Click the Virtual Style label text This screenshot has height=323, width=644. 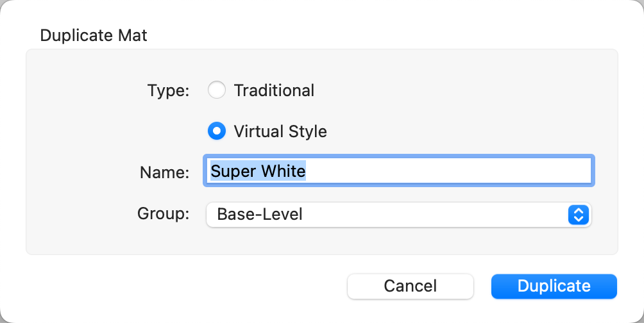(280, 131)
